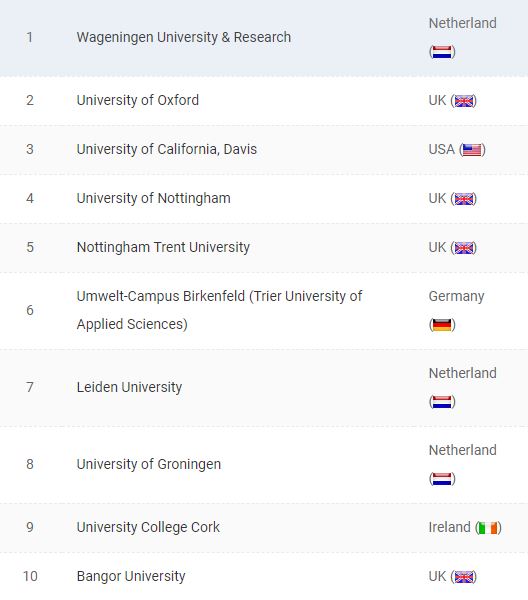Select the University College Cork entry
The image size is (528, 600).
click(x=148, y=527)
